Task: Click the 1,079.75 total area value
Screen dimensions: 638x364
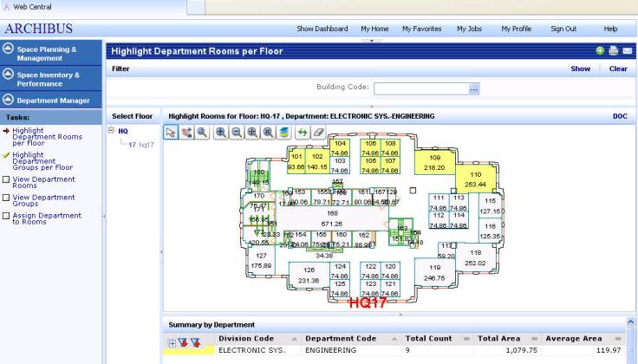Action: 521,350
